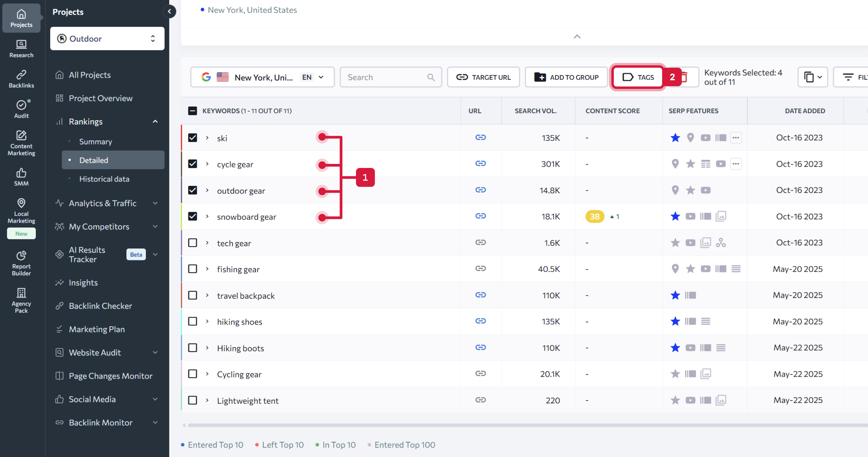Open Historical data under Rankings
Viewport: 868px width, 457px height.
click(104, 179)
